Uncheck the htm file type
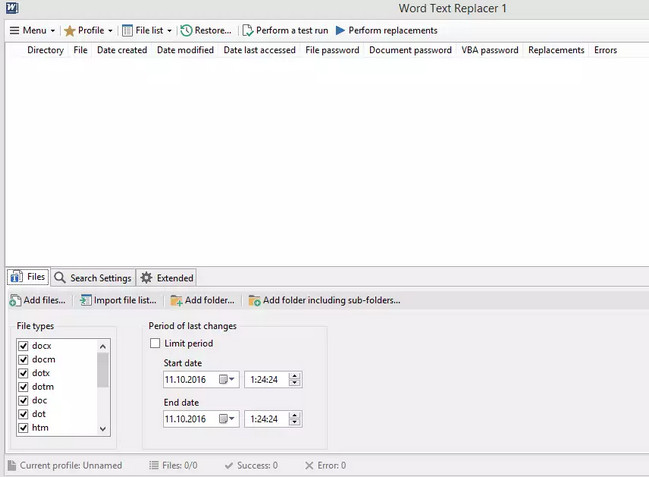Screen dimensions: 649x477 [23, 427]
